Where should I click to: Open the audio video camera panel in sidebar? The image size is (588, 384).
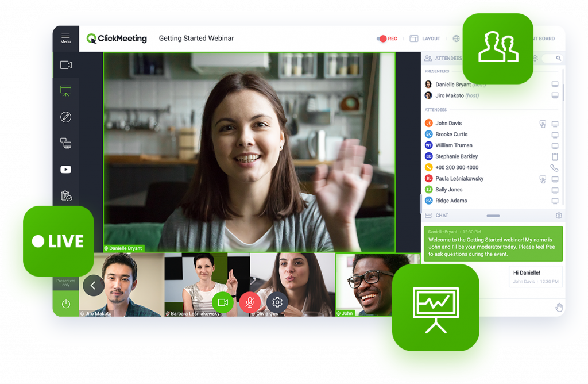(x=66, y=65)
